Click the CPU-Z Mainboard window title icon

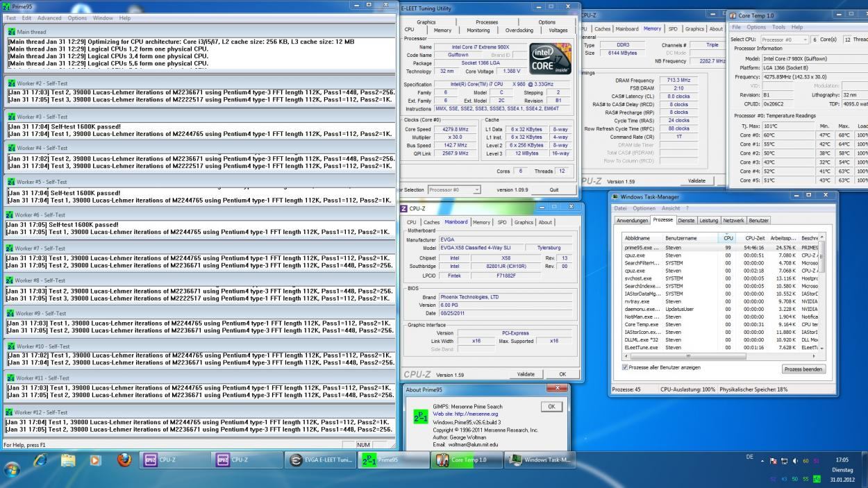pyautogui.click(x=404, y=208)
